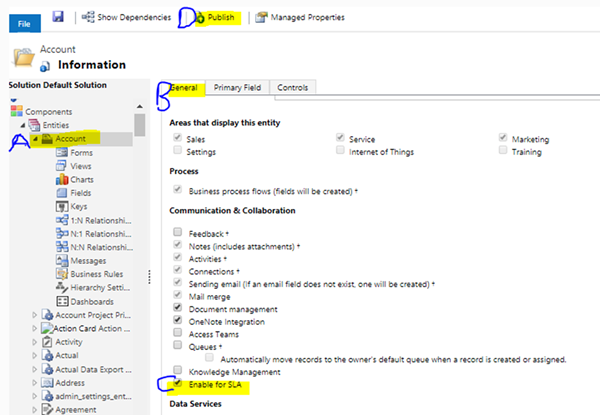Open the Messages node icon
This screenshot has height=415, width=600.
pos(61,260)
